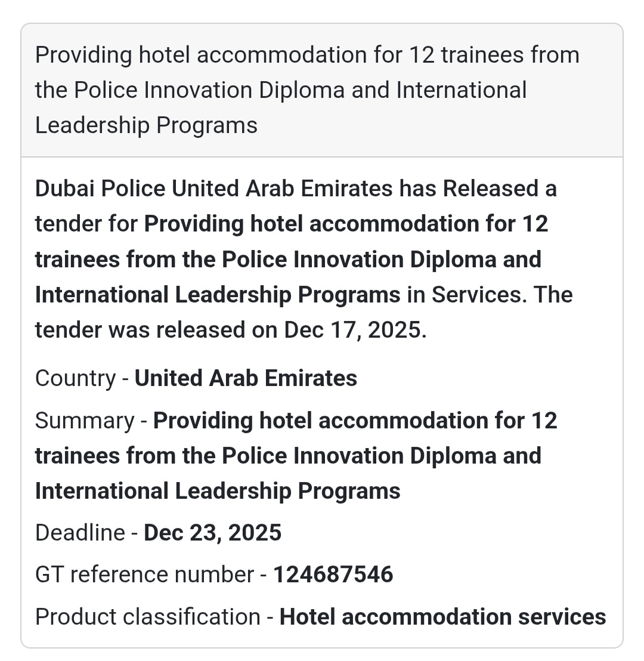Click the "Deadline" field label
Viewport: 644px width, 661px height.
pos(80,532)
